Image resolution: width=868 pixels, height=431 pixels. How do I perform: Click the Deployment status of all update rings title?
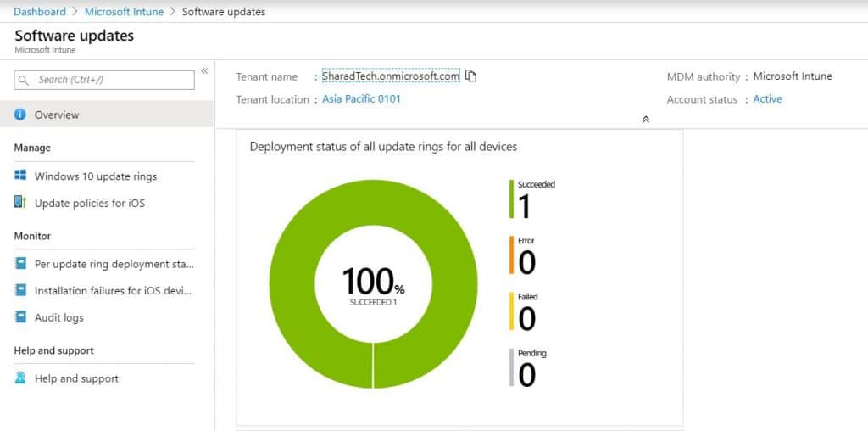point(384,147)
